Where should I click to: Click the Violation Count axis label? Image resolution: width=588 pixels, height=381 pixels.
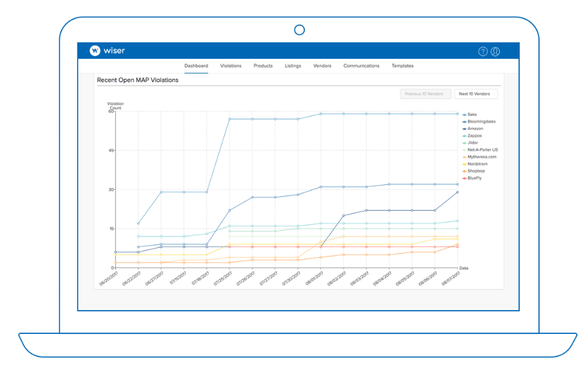point(115,106)
